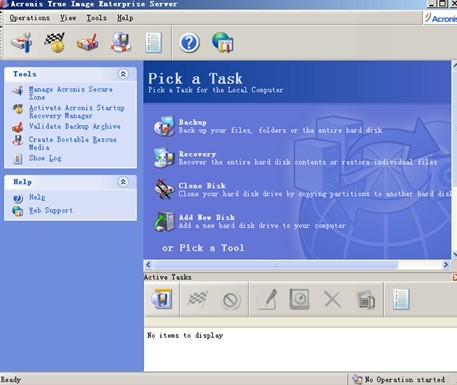Image resolution: width=457 pixels, height=385 pixels.
Task: Click first Active Tasks toolbar icon (create task)
Action: [x=162, y=299]
